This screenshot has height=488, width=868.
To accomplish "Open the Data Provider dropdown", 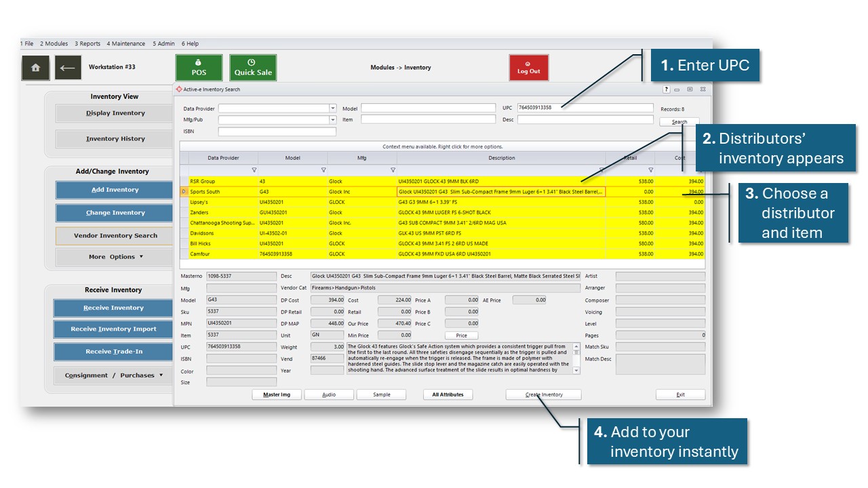I will [332, 108].
